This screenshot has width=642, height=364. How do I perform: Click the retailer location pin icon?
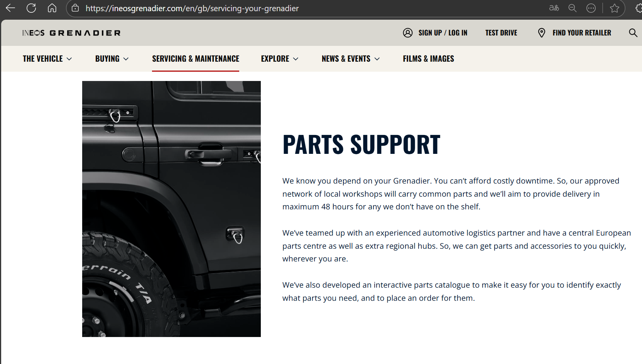click(542, 33)
